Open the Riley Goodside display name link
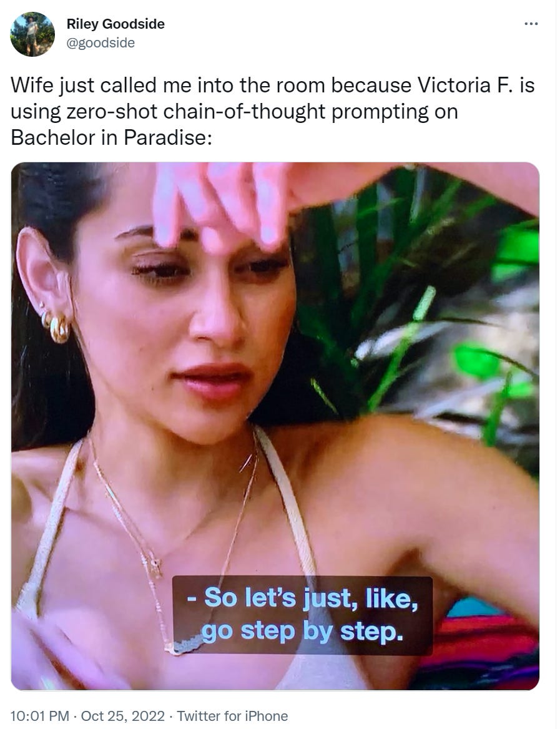The height and width of the screenshot is (729, 560). click(x=115, y=24)
